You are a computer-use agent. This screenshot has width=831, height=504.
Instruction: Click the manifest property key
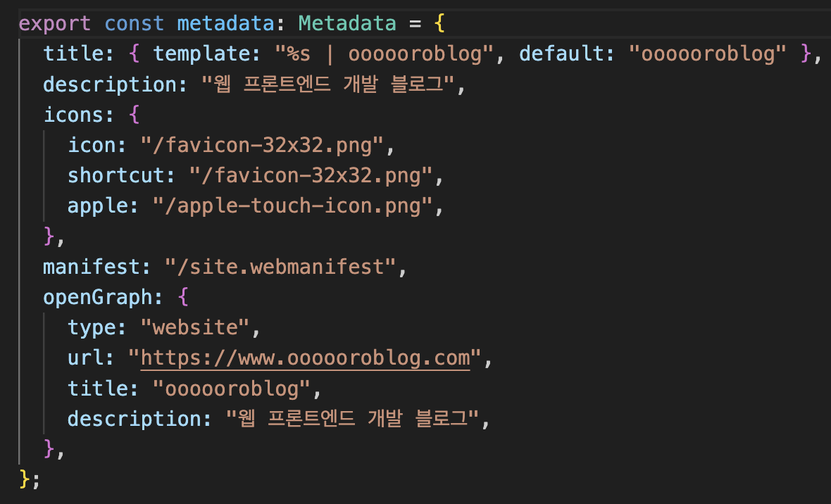pyautogui.click(x=91, y=267)
